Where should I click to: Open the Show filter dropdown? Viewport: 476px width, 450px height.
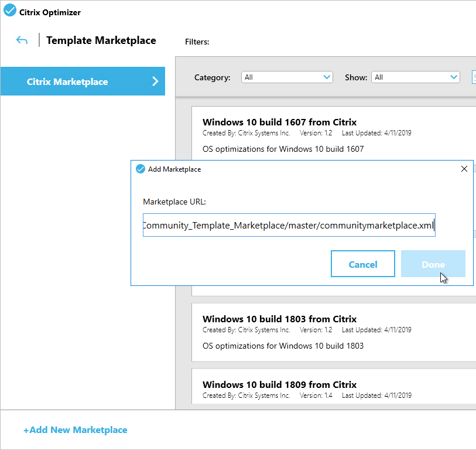click(415, 77)
